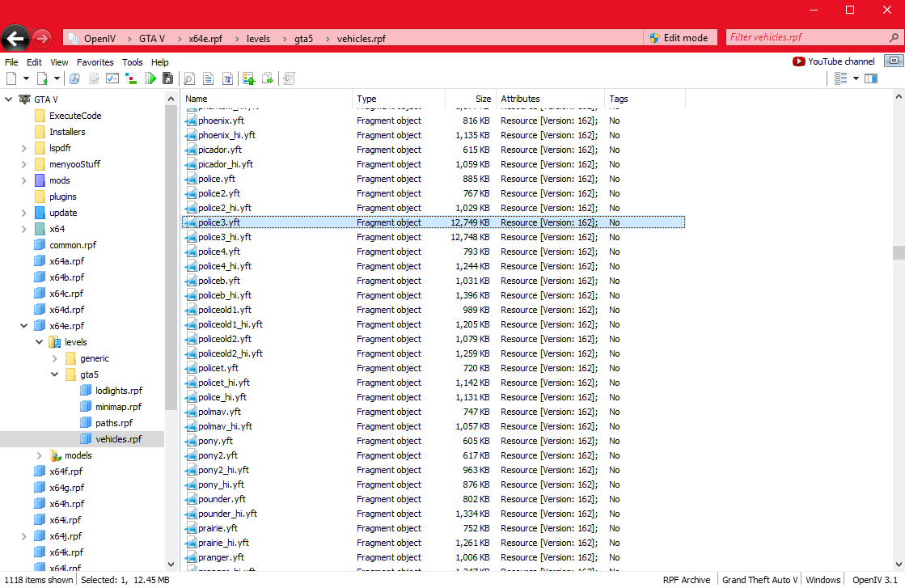Expand the menyooStuff folder node
This screenshot has height=588, width=905.
pyautogui.click(x=23, y=164)
